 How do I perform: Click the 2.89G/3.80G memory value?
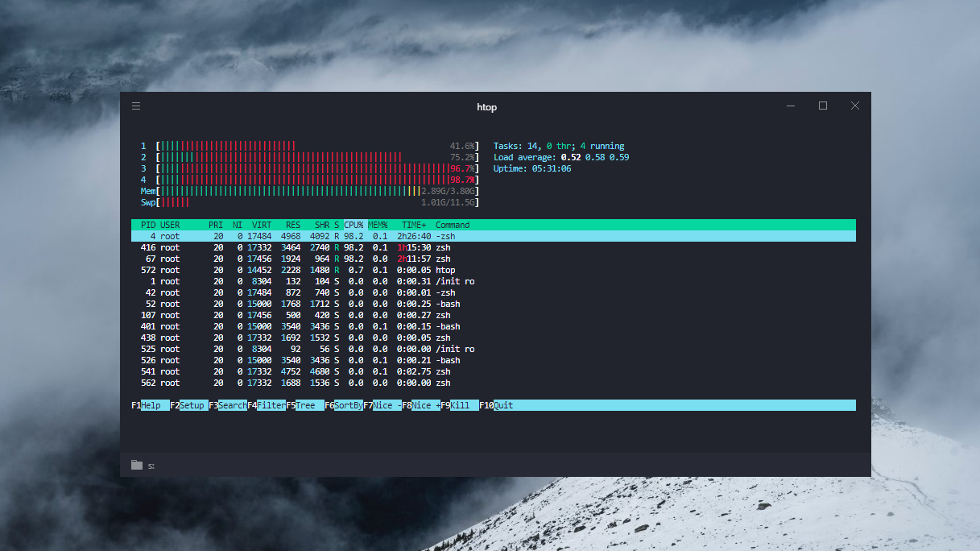(x=448, y=191)
